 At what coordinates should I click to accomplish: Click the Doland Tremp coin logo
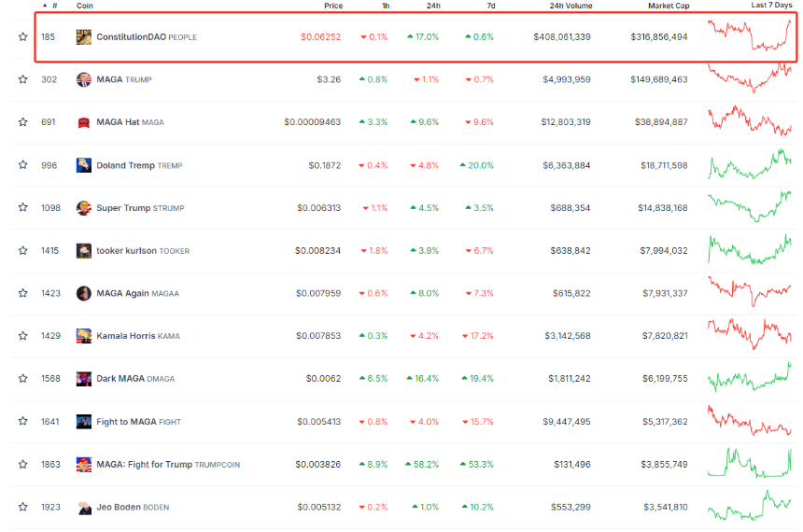pos(83,165)
